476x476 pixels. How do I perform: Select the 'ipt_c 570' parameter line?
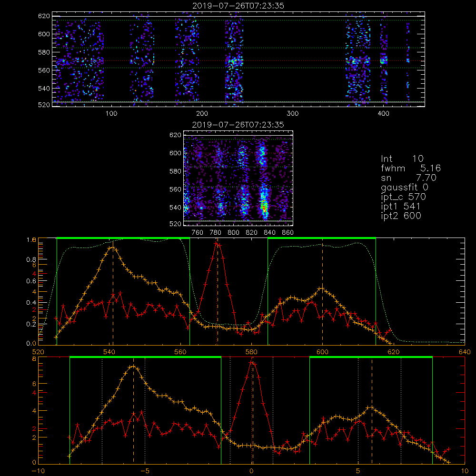tap(404, 198)
